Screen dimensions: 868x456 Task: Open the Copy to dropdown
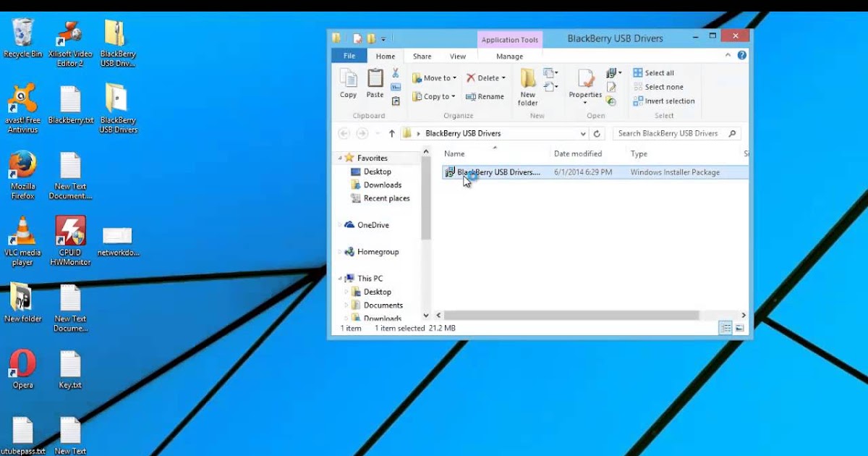click(434, 96)
